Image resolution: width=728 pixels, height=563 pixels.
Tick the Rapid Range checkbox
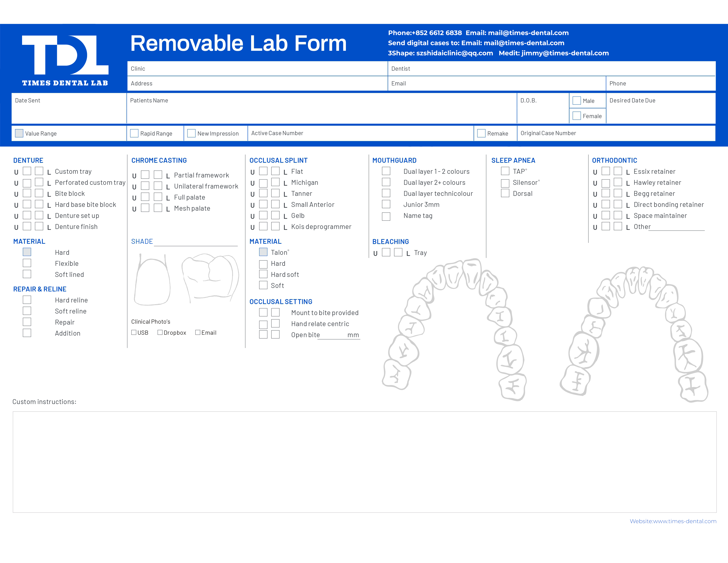(x=134, y=133)
